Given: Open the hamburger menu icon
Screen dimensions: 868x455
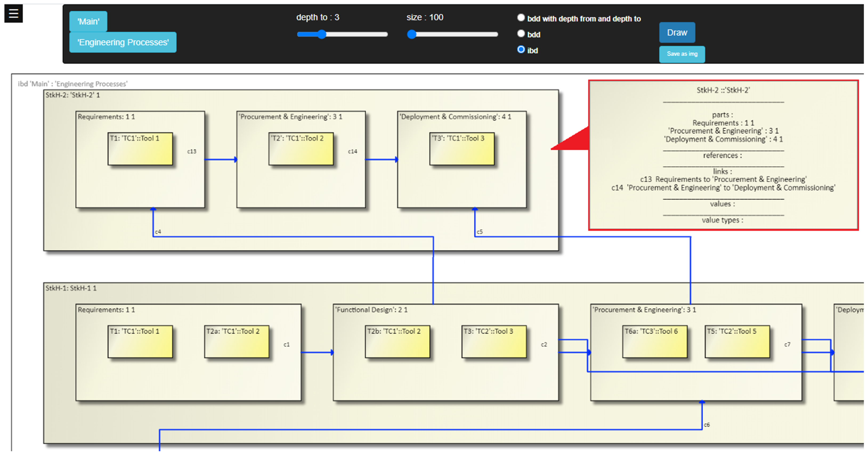Looking at the screenshot, I should tap(14, 14).
